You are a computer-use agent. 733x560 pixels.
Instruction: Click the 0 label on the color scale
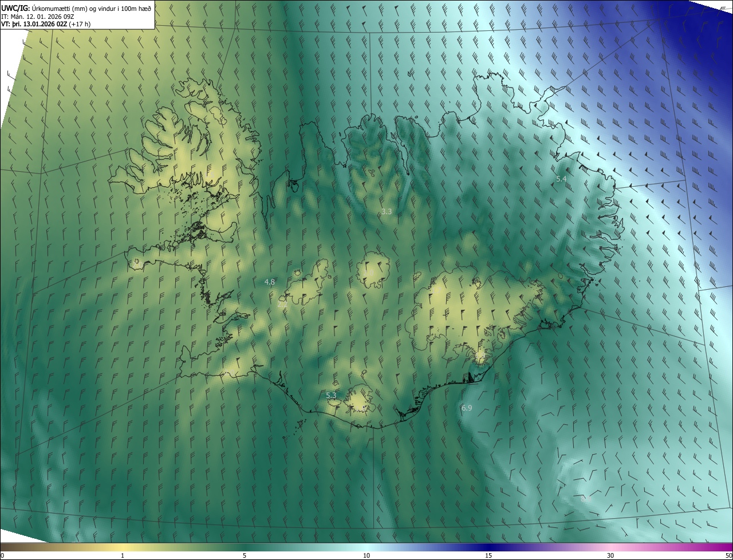click(x=2, y=555)
